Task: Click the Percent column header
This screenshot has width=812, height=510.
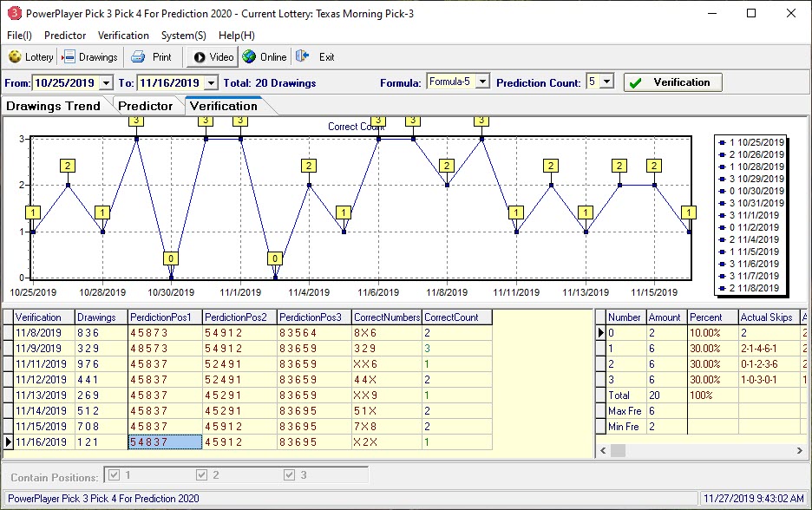Action: click(712, 317)
